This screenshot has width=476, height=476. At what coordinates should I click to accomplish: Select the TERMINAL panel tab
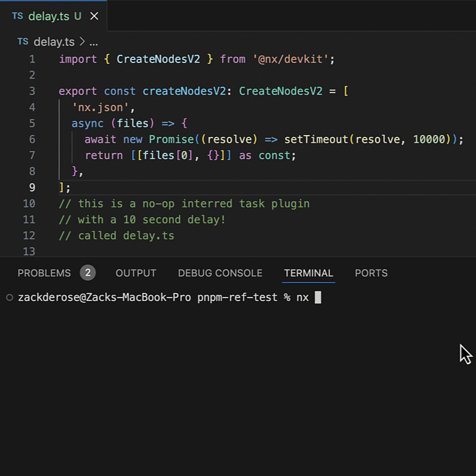[x=308, y=273]
